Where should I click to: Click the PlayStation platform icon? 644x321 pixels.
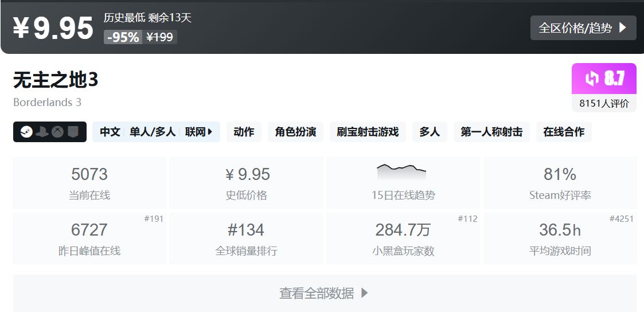pos(42,132)
